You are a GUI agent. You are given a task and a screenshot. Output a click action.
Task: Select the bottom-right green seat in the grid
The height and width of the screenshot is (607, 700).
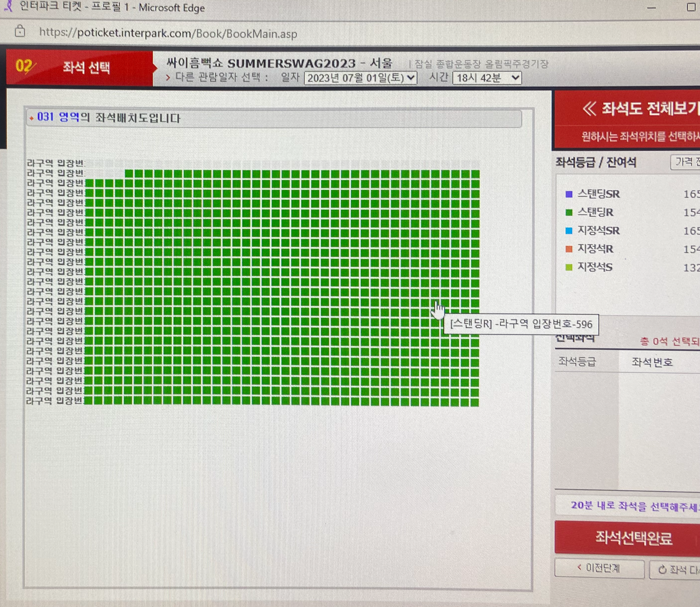point(475,402)
